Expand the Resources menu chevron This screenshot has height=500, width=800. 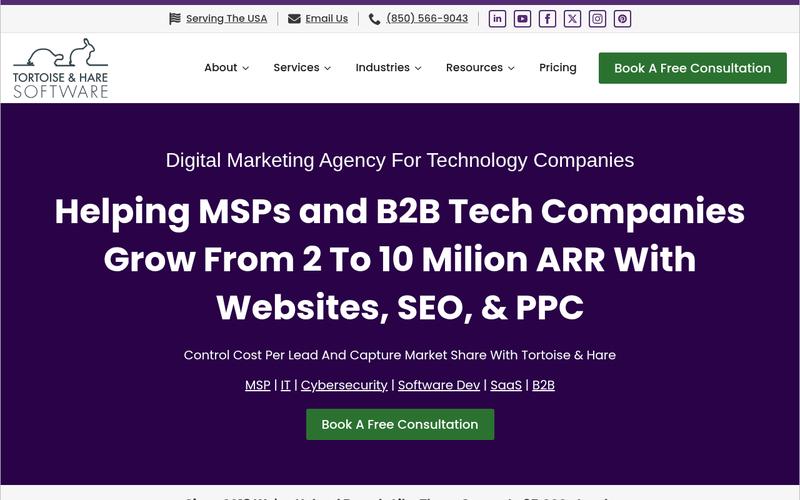click(511, 68)
